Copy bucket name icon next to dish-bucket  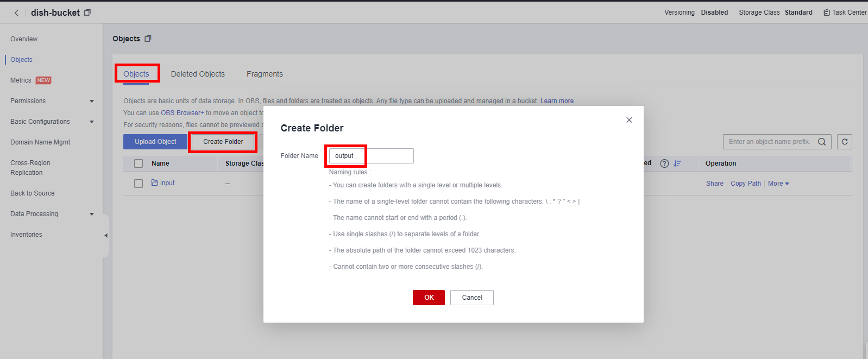click(x=87, y=12)
